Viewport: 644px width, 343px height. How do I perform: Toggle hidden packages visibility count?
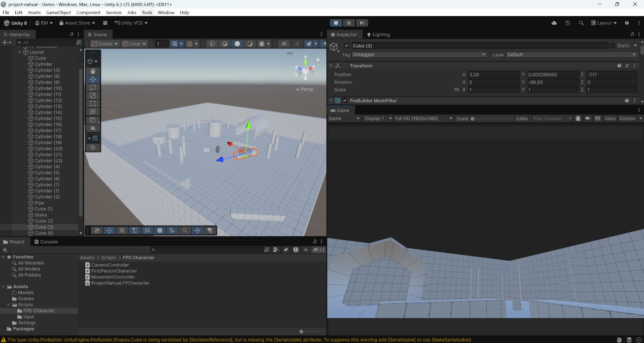pos(319,250)
